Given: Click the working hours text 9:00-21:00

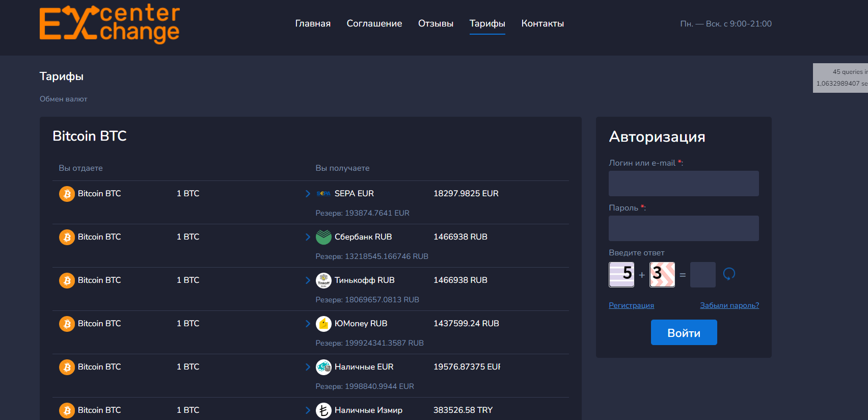Looking at the screenshot, I should point(726,23).
